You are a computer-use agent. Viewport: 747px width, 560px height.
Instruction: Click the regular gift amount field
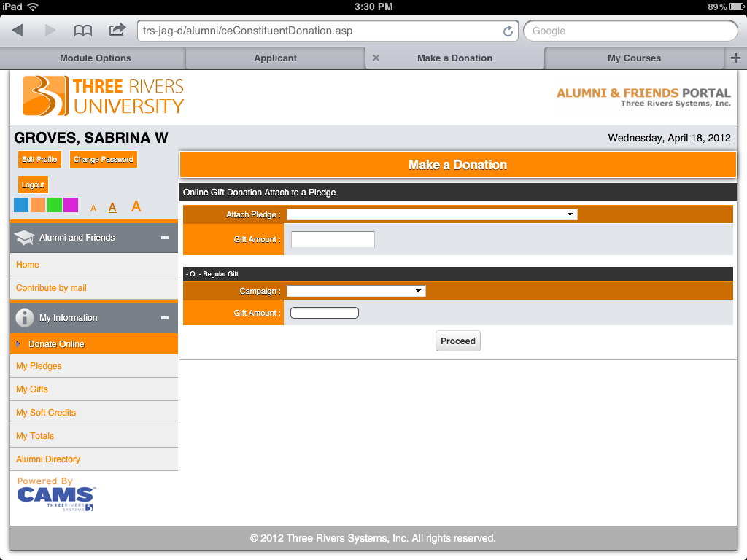point(325,313)
